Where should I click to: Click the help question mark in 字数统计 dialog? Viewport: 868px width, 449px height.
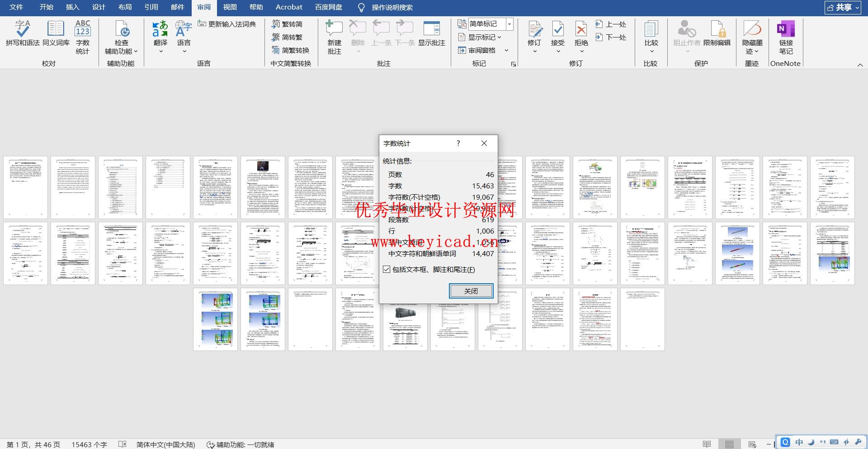pyautogui.click(x=458, y=143)
